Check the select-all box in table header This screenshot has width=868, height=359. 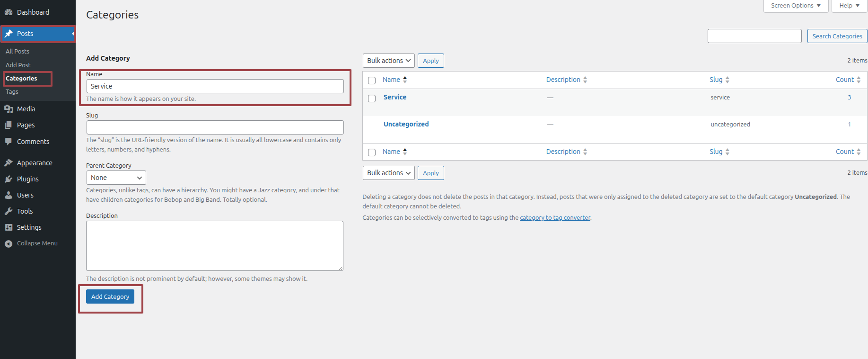[x=372, y=81]
